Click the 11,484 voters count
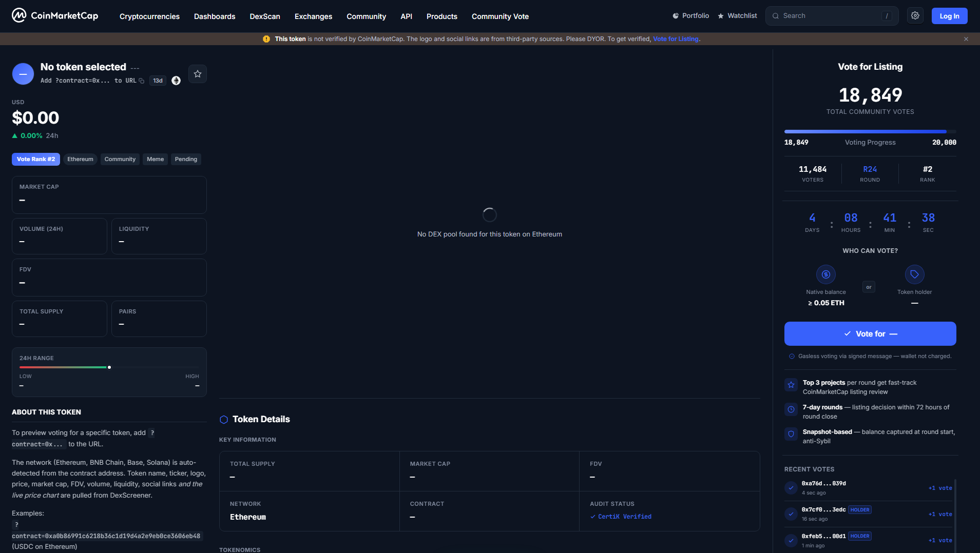Image resolution: width=980 pixels, height=553 pixels. click(813, 169)
